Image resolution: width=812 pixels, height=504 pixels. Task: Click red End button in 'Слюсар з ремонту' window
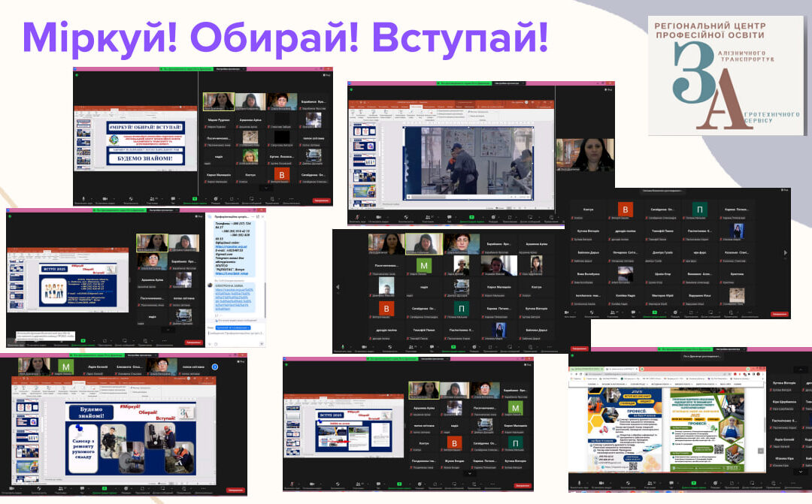pos(235,490)
